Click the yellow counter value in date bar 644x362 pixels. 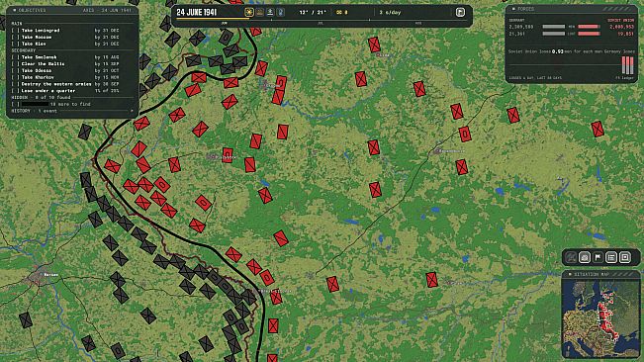(x=341, y=12)
